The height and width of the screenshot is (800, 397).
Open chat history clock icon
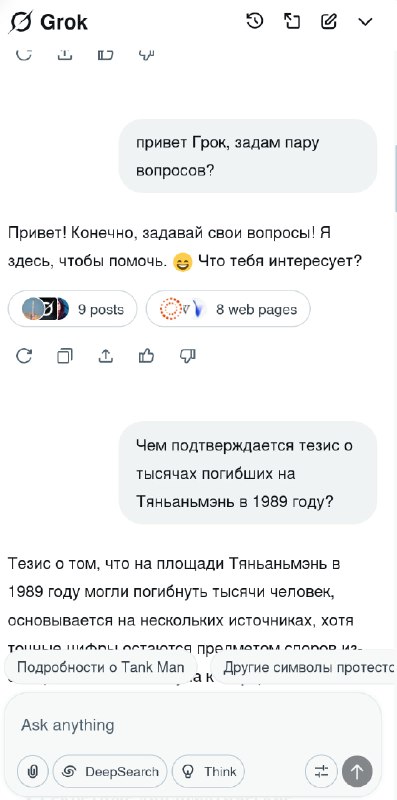[x=254, y=21]
